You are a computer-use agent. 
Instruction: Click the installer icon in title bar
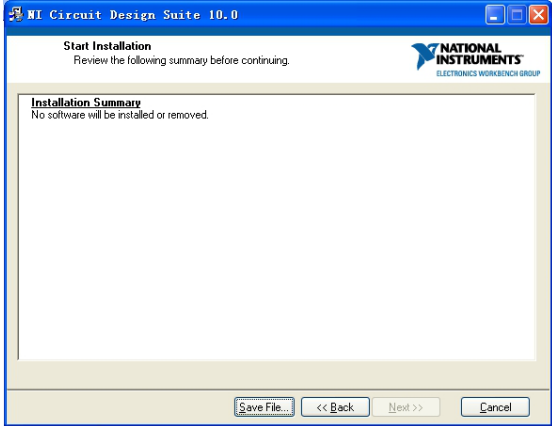(15, 15)
